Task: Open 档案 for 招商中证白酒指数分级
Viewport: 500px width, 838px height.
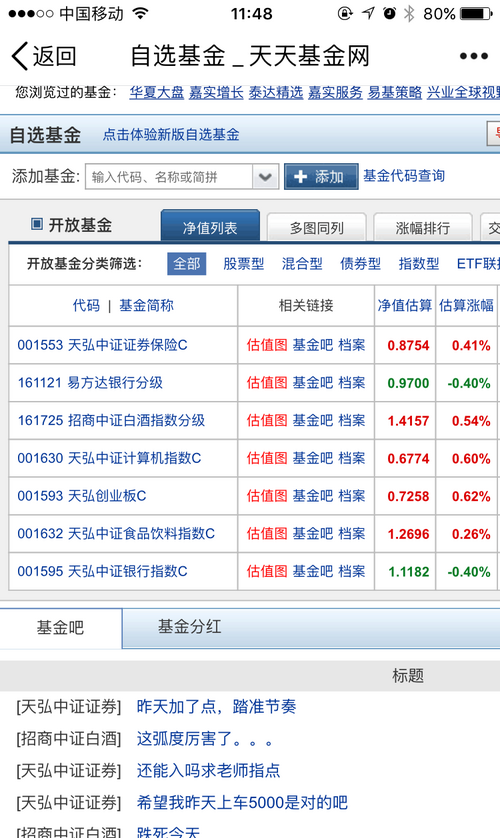Action: 352,421
